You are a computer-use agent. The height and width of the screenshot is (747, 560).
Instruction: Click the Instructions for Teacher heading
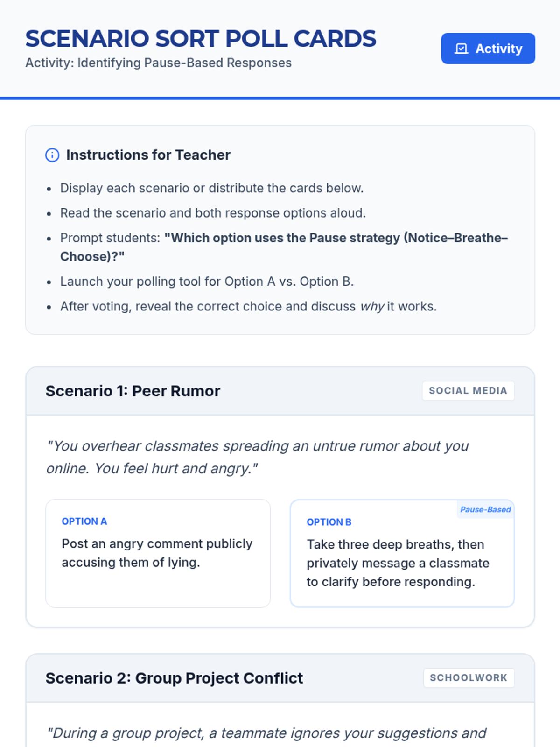click(148, 155)
